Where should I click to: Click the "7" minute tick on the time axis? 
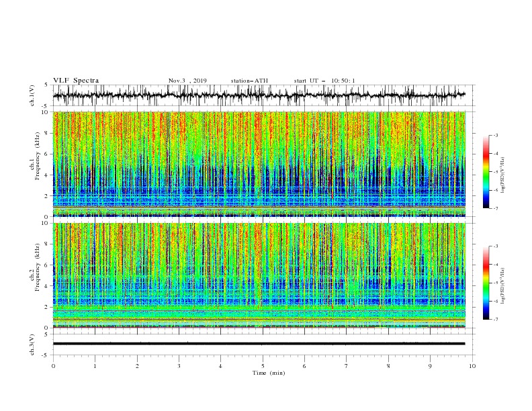347,366
